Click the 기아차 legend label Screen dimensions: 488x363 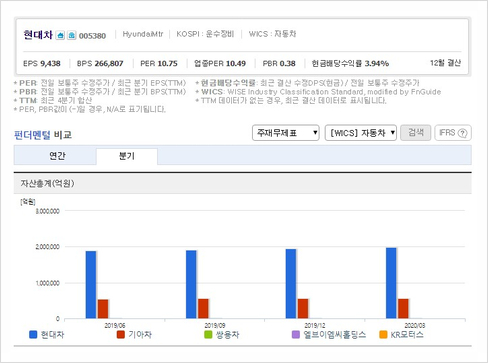[140, 334]
